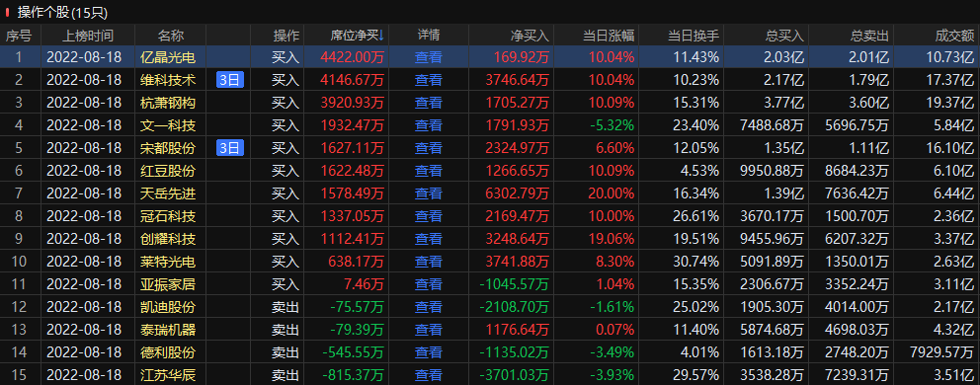Select stock name 亿晶光电
Viewport: 980px width, 385px height.
click(x=168, y=57)
